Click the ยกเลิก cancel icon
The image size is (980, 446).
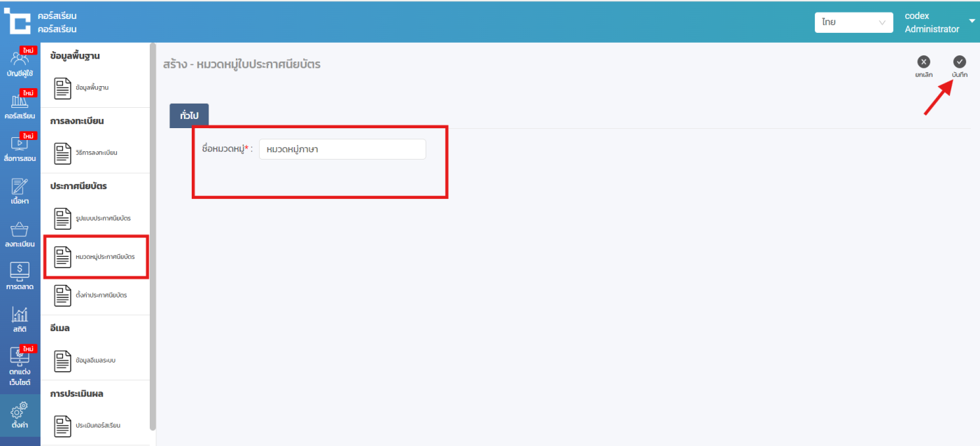pos(923,62)
